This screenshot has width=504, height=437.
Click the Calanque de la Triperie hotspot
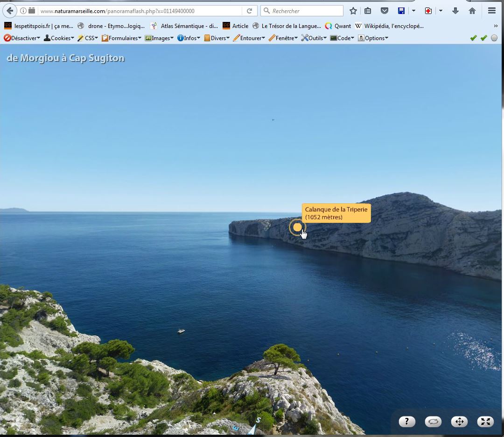[297, 228]
